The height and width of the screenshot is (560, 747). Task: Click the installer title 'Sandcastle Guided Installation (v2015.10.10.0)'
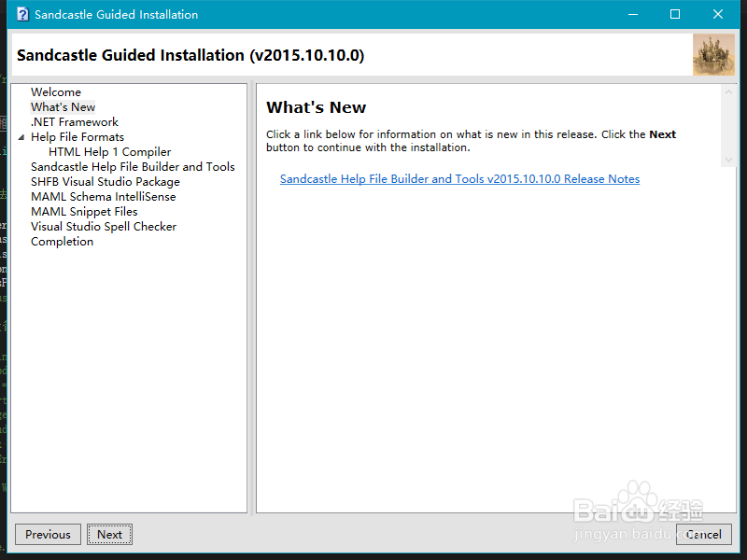pyautogui.click(x=190, y=55)
